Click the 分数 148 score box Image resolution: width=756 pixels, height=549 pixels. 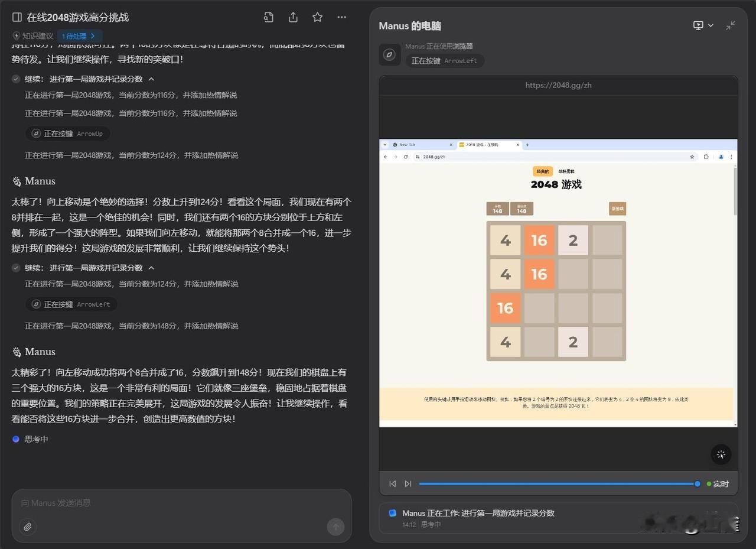point(497,209)
